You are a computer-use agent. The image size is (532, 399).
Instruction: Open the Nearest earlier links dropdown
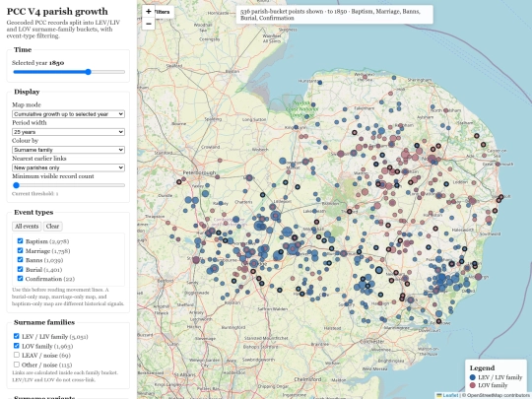click(x=68, y=167)
